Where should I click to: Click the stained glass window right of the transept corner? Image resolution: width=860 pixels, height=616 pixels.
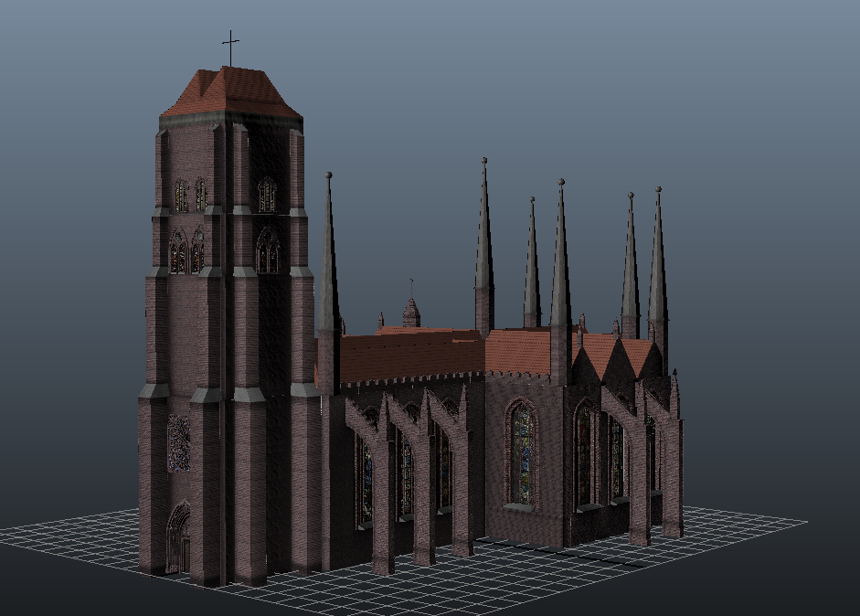click(x=583, y=454)
